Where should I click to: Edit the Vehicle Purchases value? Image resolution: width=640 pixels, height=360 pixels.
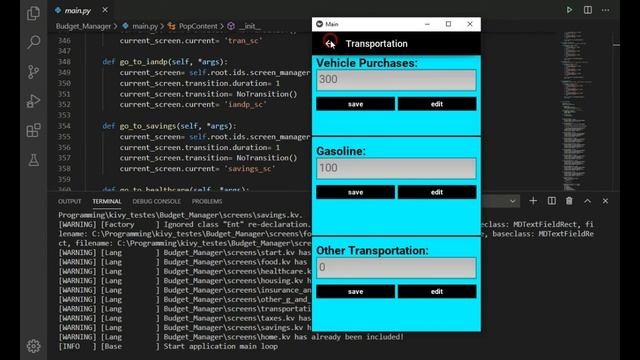pos(437,104)
